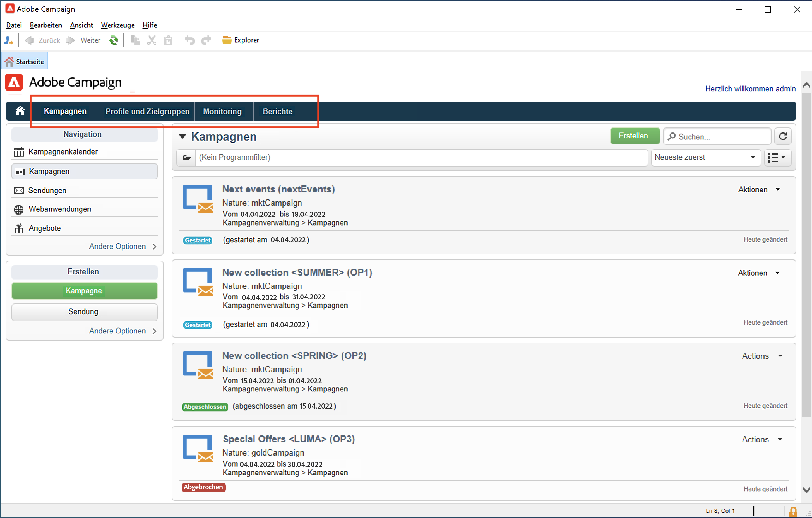This screenshot has height=518, width=812.
Task: Open Angebote in the Navigation panel
Action: tap(45, 228)
